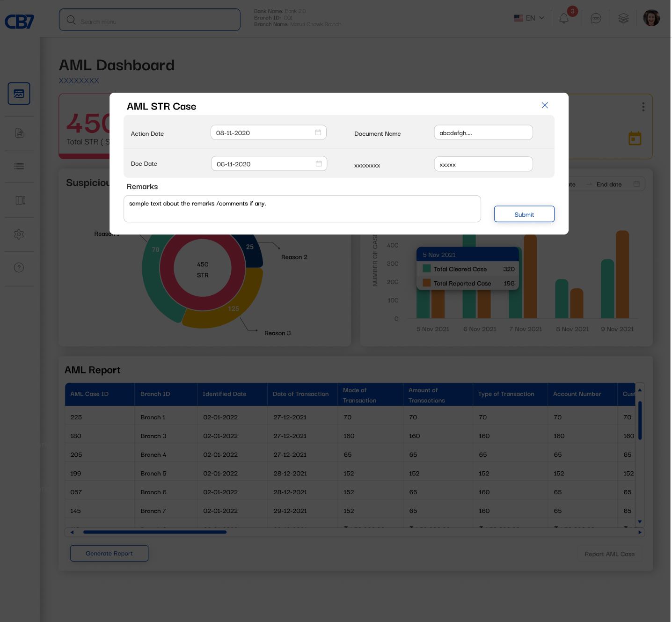Open the layers stack icon

[x=623, y=18]
